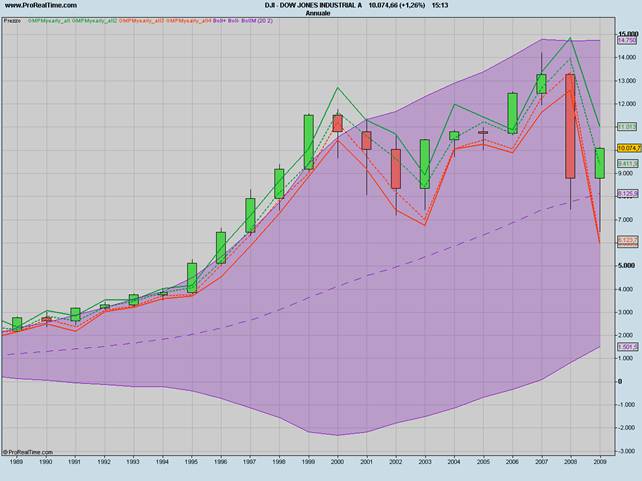Click the green 1997 candlestick
Screen dimensions: 642x481
[250, 215]
